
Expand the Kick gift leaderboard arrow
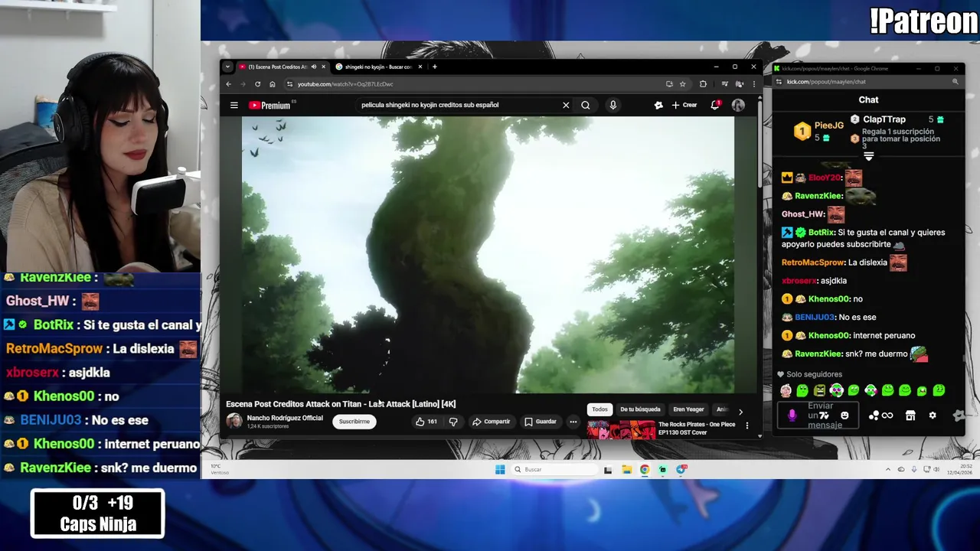tap(868, 156)
